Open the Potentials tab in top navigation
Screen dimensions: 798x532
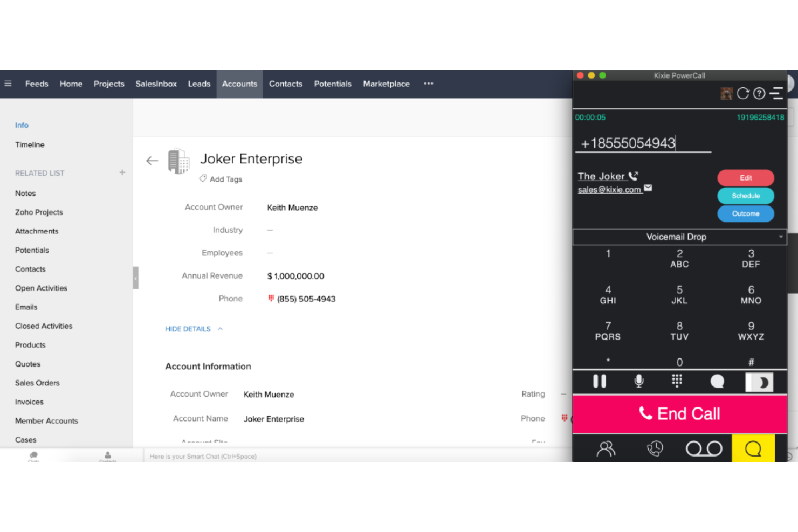click(x=333, y=84)
